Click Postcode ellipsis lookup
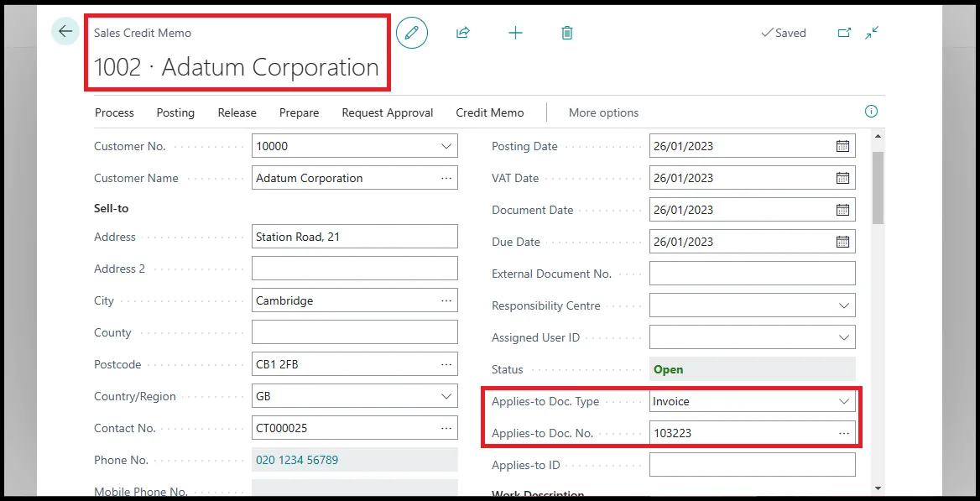Screen dimensions: 980x501 pos(446,364)
